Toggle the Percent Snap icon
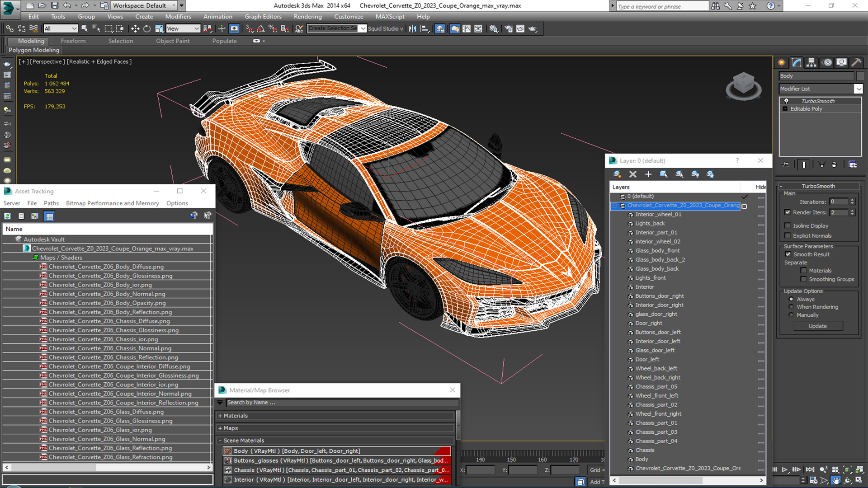868x488 pixels. (273, 28)
